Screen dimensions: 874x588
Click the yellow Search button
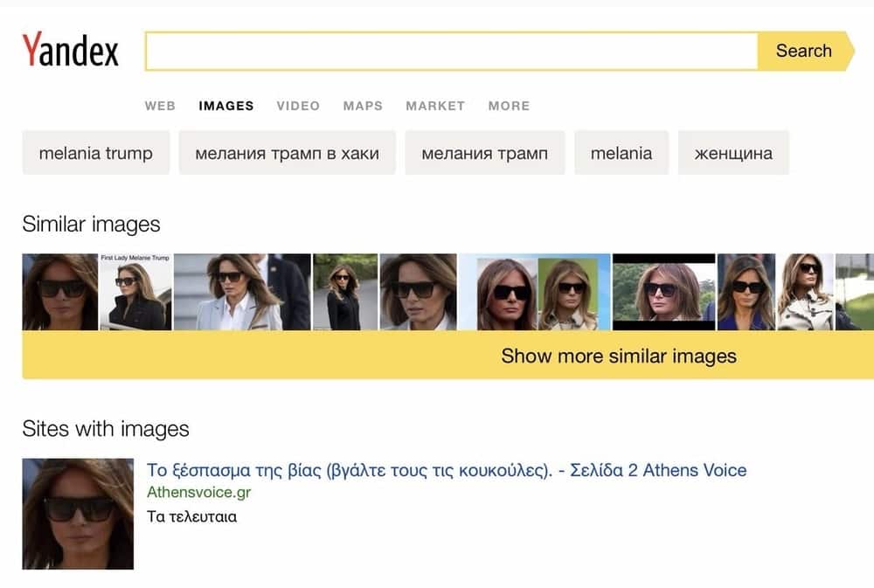click(x=806, y=52)
